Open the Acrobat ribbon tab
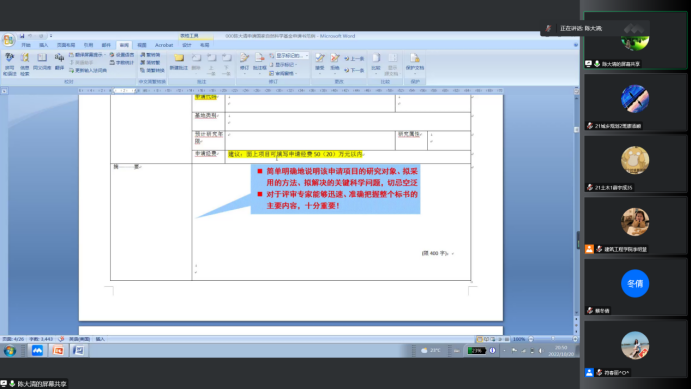The height and width of the screenshot is (389, 692). [x=164, y=45]
